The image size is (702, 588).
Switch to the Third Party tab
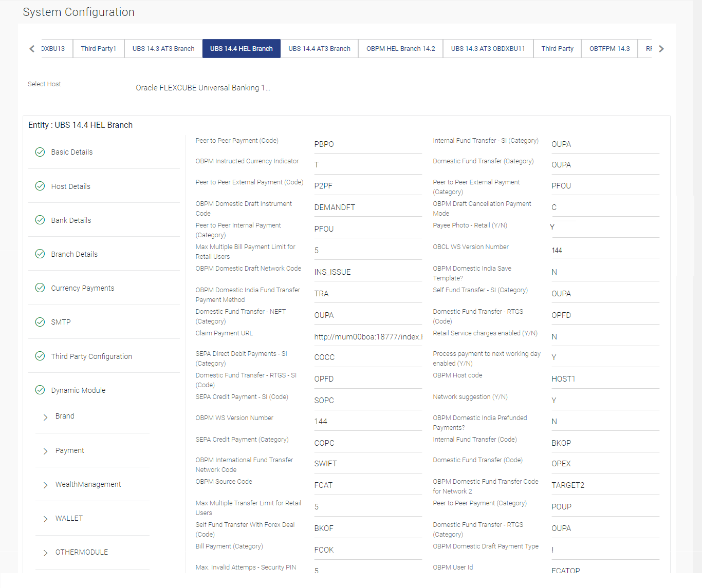point(558,49)
